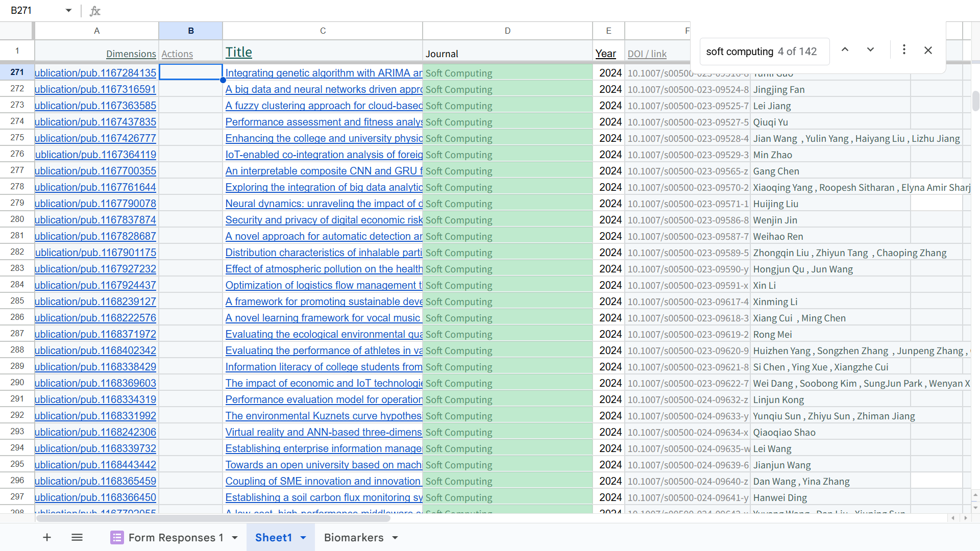980x551 pixels.
Task: Click the horizontal scrollbar thumb
Action: coord(212,518)
